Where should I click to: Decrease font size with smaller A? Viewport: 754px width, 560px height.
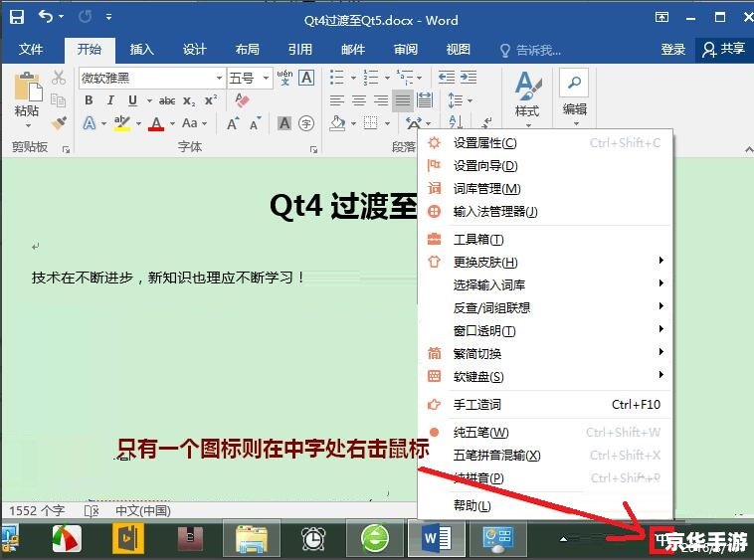[255, 123]
